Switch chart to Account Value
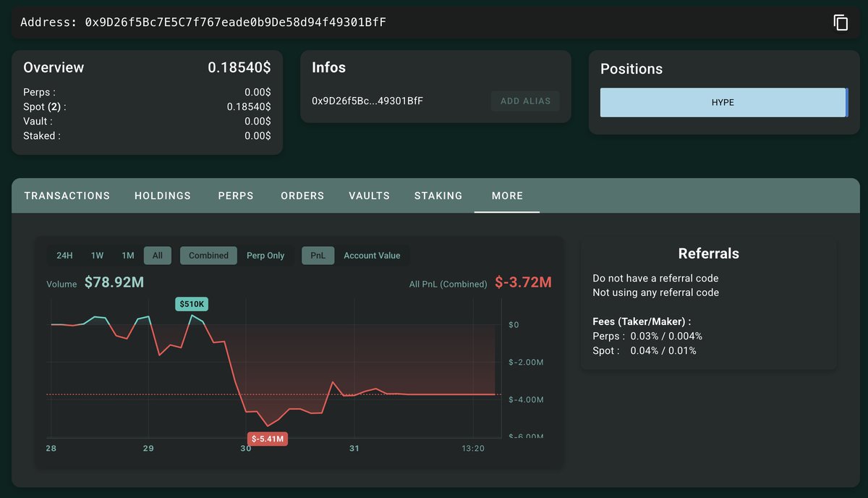This screenshot has height=498, width=868. click(x=372, y=256)
